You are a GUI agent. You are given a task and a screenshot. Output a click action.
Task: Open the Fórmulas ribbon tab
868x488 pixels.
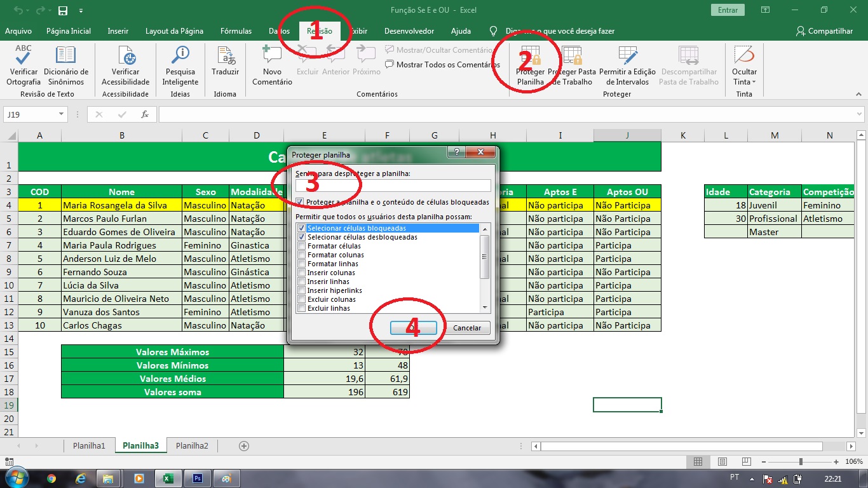236,31
